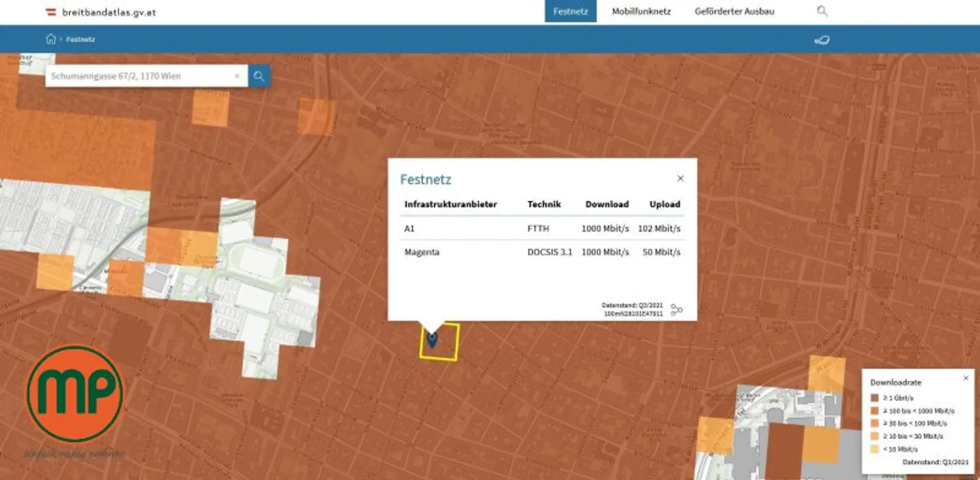The height and width of the screenshot is (480, 980).
Task: Open the Geförderter Ausbau tab
Action: (x=734, y=11)
